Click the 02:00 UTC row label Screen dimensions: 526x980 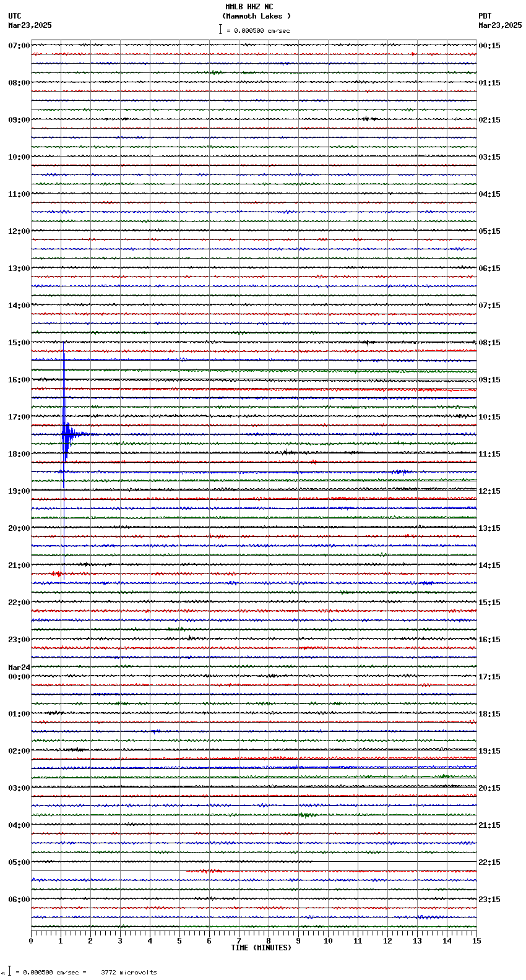pos(19,751)
